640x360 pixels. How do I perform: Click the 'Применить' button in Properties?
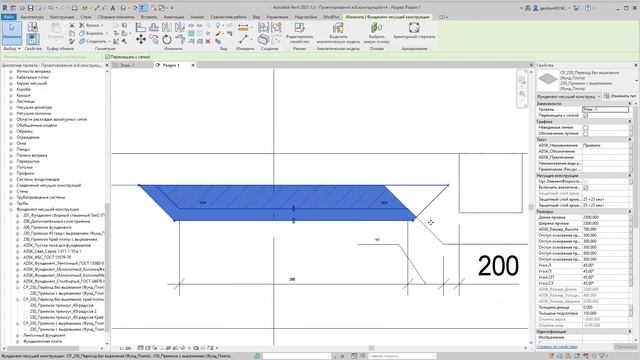tap(625, 347)
